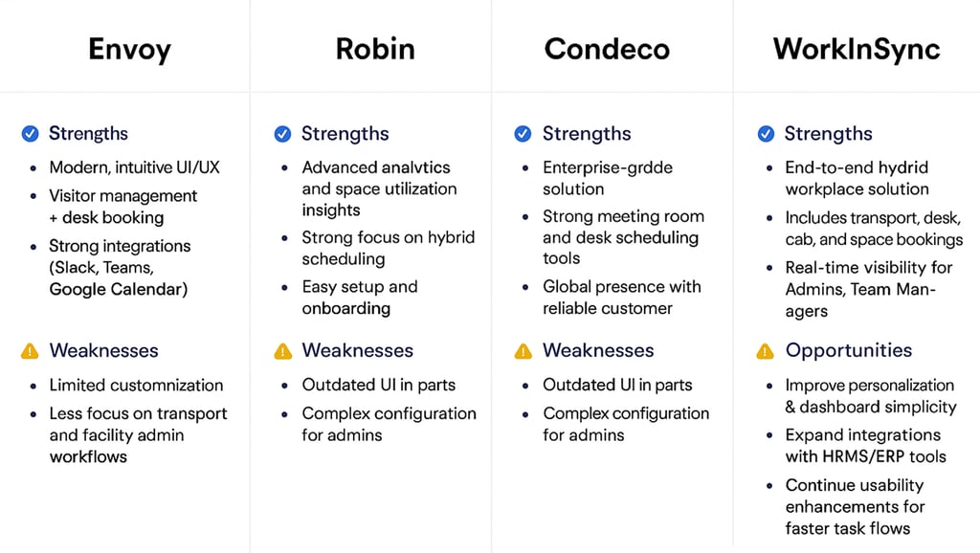Click the blue checkmark icon under WorkInSync
This screenshot has height=553, width=980.
click(x=766, y=134)
